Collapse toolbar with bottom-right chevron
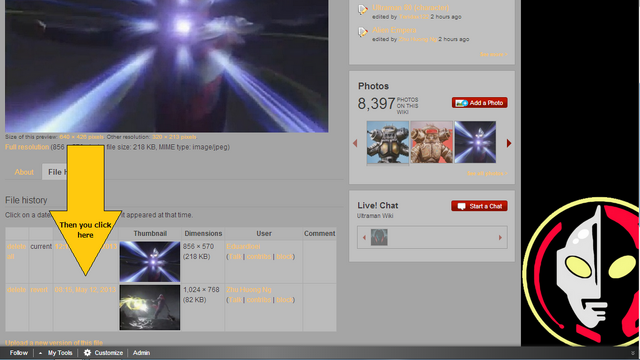 tap(633, 353)
